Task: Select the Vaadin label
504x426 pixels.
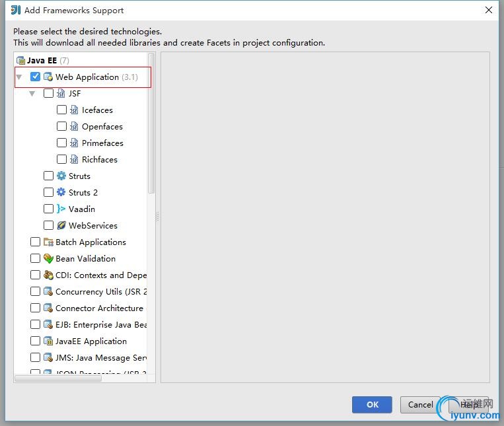Action: pos(82,209)
